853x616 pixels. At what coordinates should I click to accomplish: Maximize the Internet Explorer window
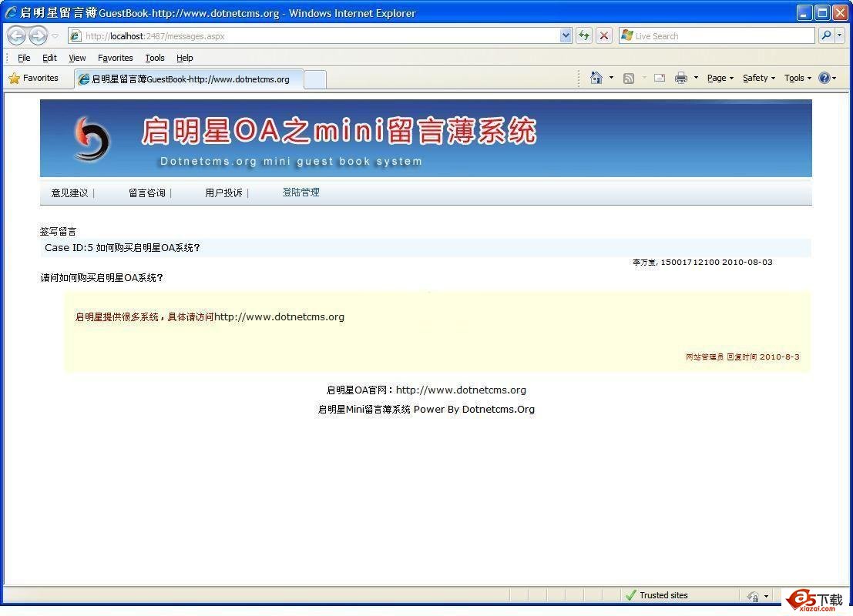pos(822,12)
